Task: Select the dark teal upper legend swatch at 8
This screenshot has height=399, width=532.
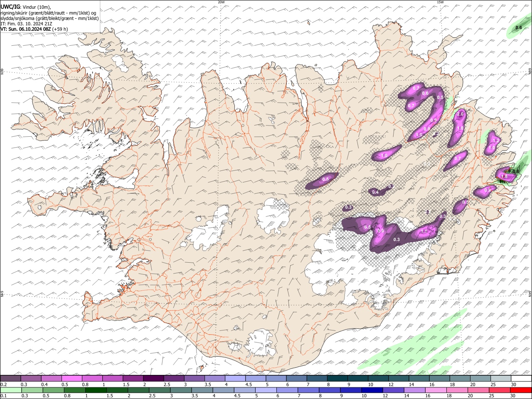Action: click(x=337, y=378)
